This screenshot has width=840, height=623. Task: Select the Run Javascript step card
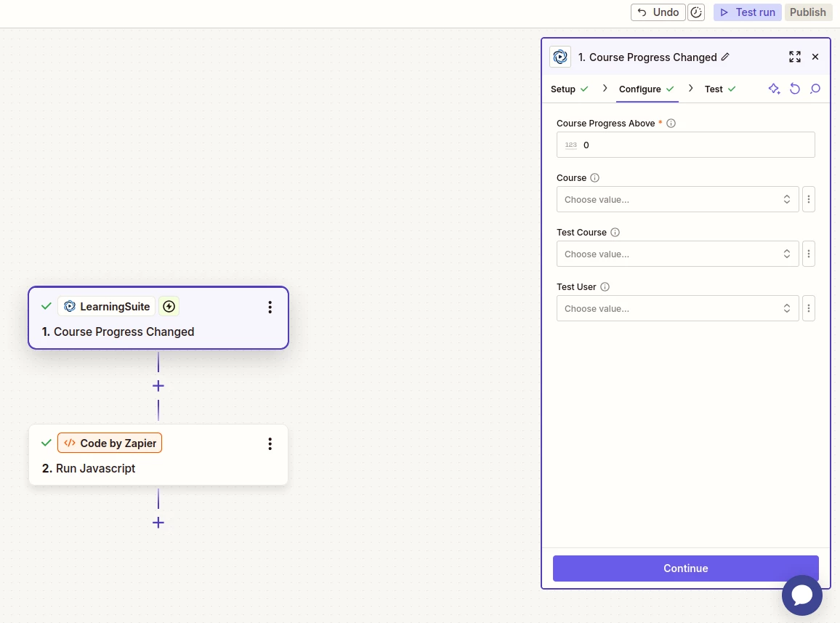click(x=158, y=455)
